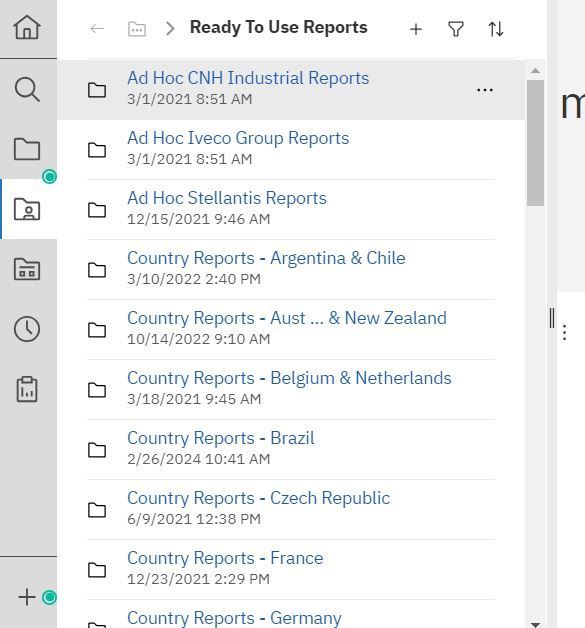Open more options for Ad Hoc CNH Industrial Reports
585x628 pixels.
click(485, 90)
